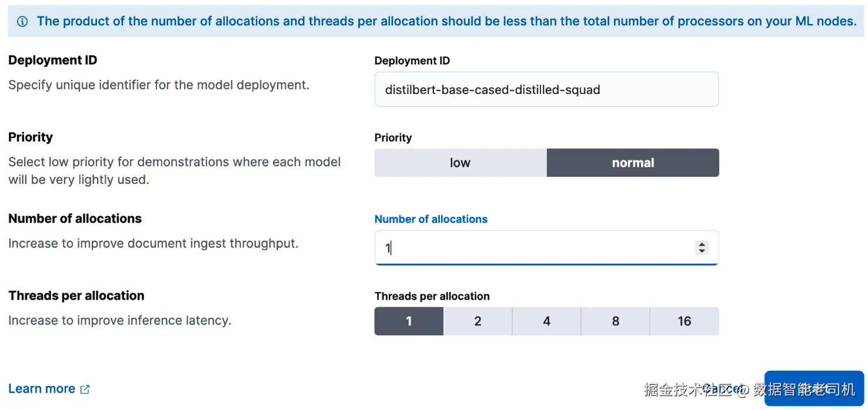Select 1 thread per allocation
Image resolution: width=868 pixels, height=410 pixels.
409,321
